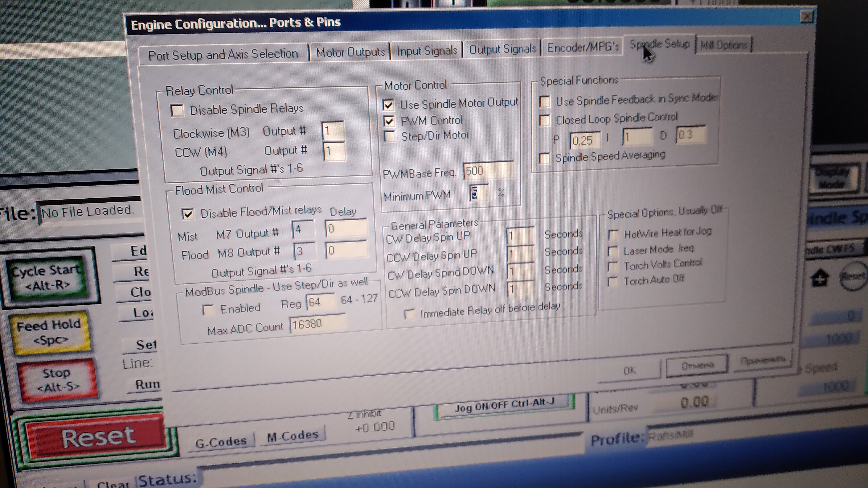Enable Laser Mode freq option
This screenshot has width=868, height=488.
click(613, 251)
